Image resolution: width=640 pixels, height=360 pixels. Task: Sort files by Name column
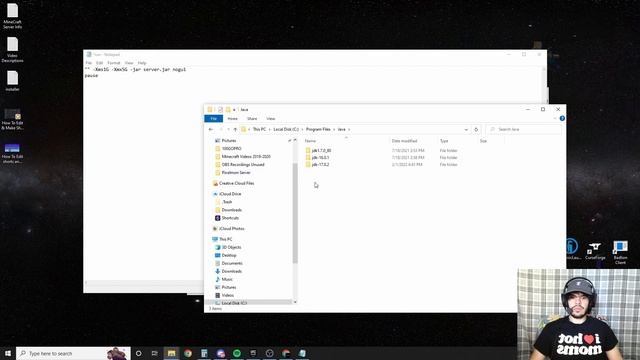(x=310, y=141)
